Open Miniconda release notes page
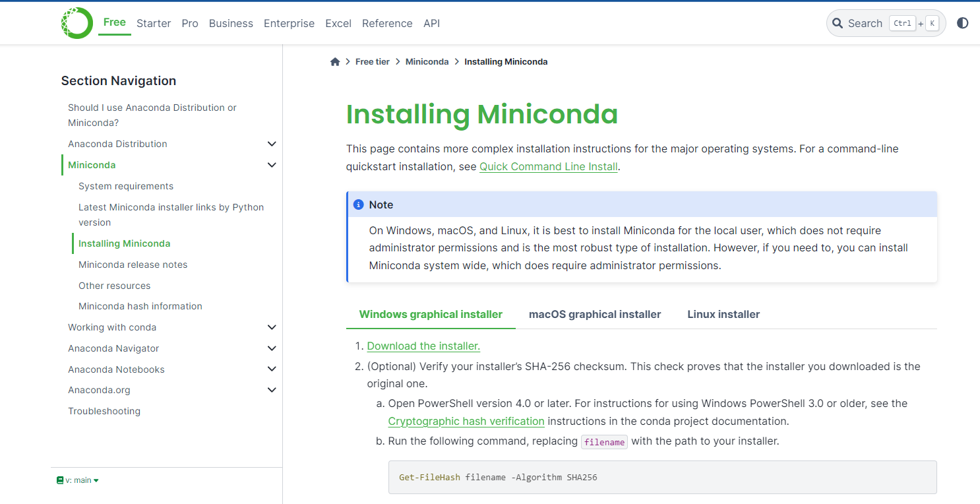Viewport: 980px width, 504px height. pyautogui.click(x=133, y=265)
